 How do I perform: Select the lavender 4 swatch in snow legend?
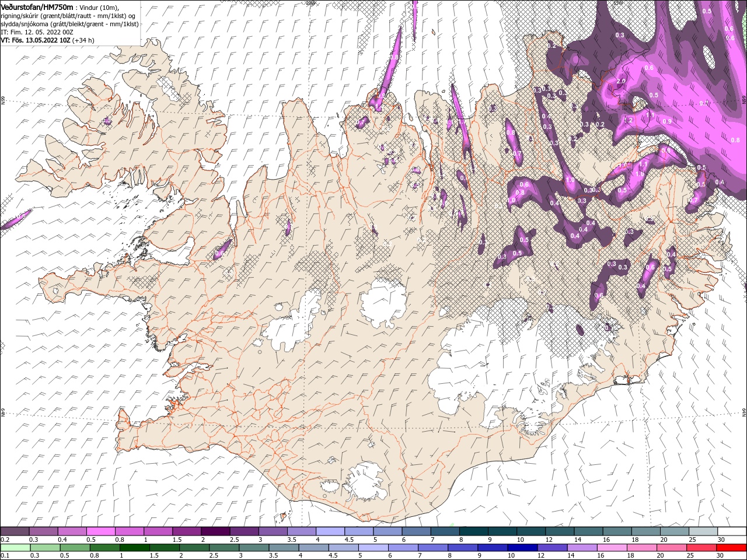pyautogui.click(x=330, y=531)
